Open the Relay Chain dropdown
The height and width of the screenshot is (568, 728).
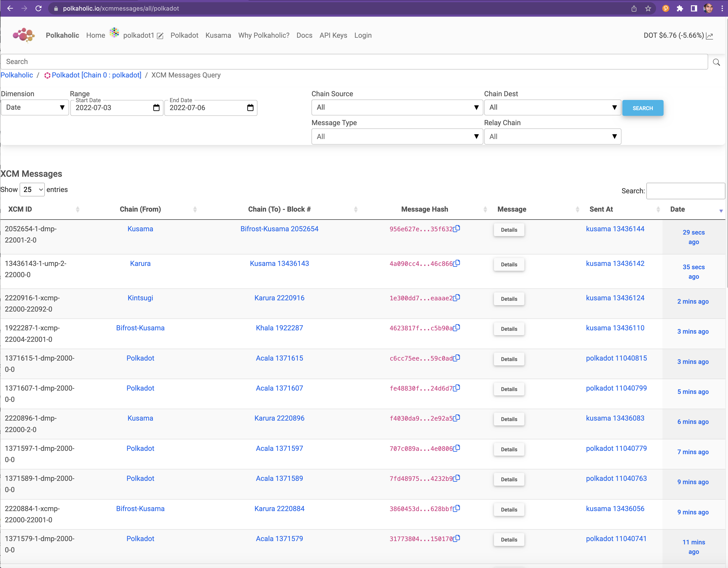[x=552, y=136]
